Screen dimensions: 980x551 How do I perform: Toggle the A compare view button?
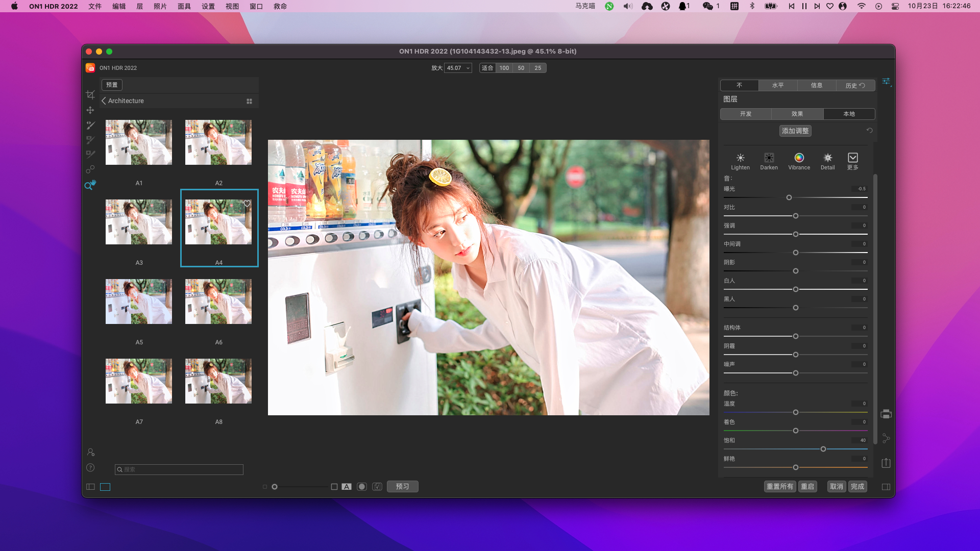click(347, 487)
